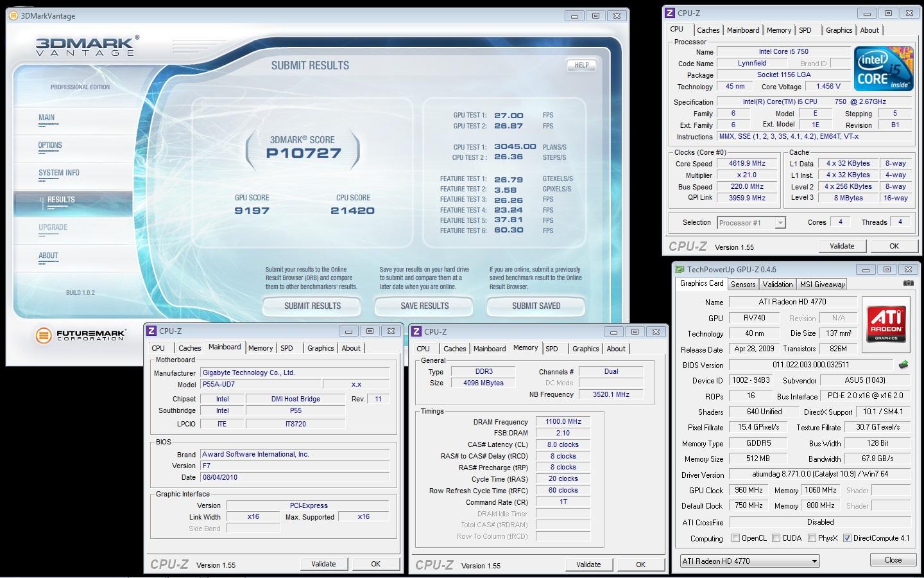Click the GPU-Z title bar icon
This screenshot has height=578, width=924.
click(x=680, y=269)
